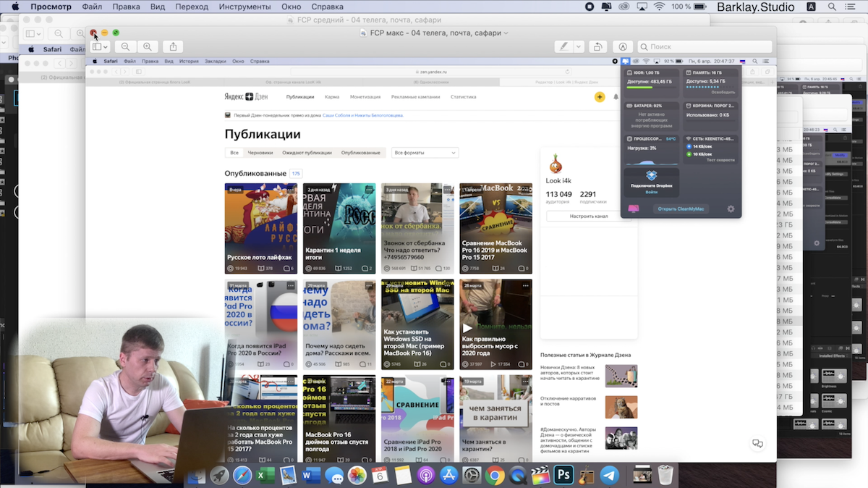This screenshot has height=488, width=868.
Task: Open the Инструменты menu
Action: click(244, 7)
